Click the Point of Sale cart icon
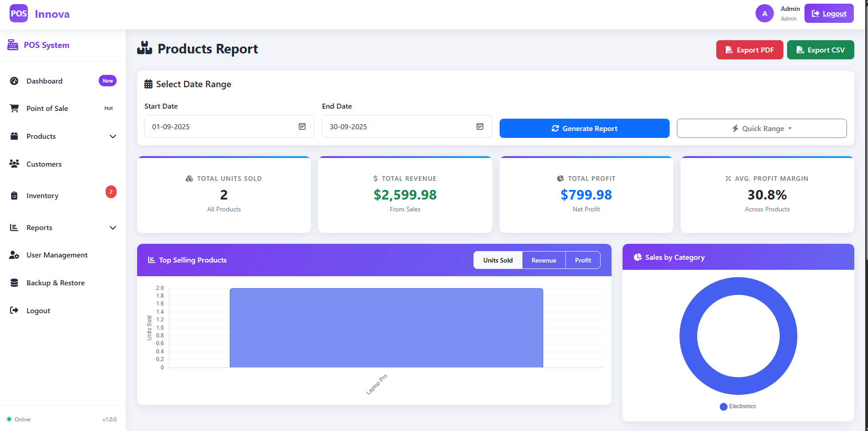The height and width of the screenshot is (431, 868). pyautogui.click(x=14, y=108)
